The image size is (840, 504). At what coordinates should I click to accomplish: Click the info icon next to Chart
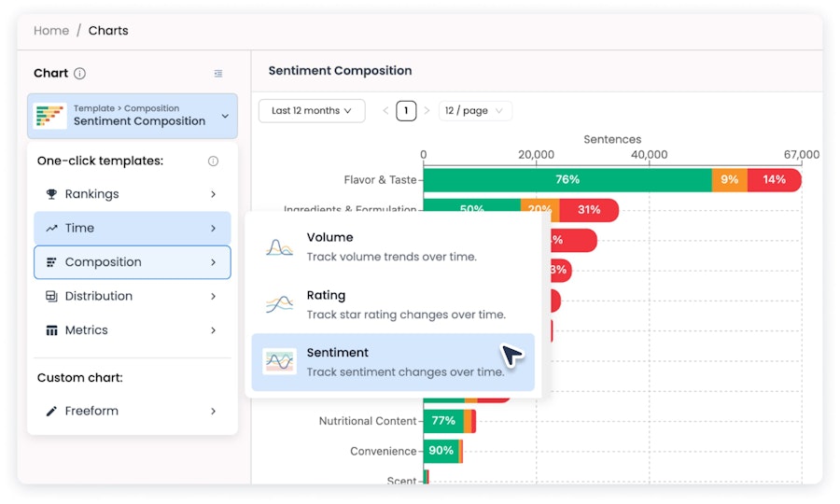80,74
